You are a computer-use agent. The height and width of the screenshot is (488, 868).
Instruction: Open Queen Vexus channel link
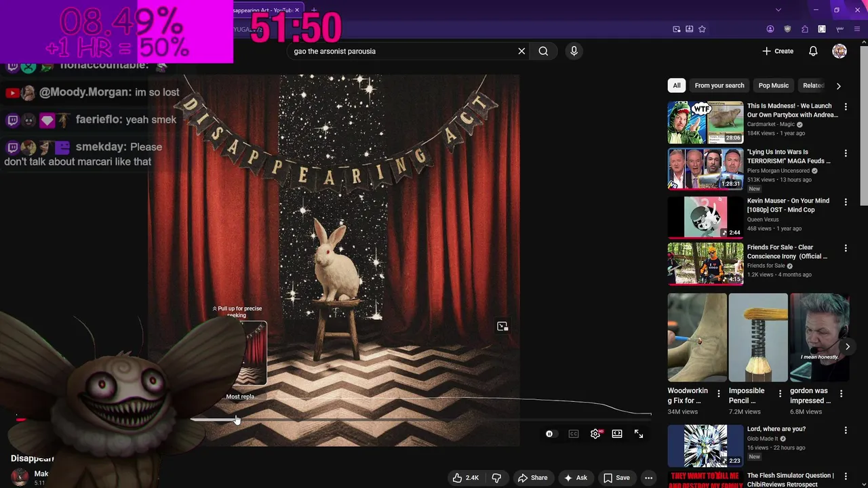pyautogui.click(x=763, y=220)
